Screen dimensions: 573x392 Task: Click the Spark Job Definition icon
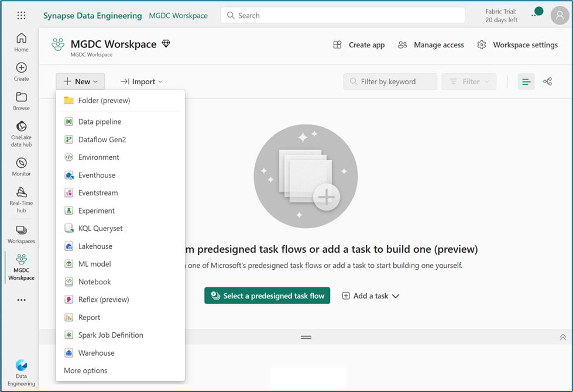68,335
